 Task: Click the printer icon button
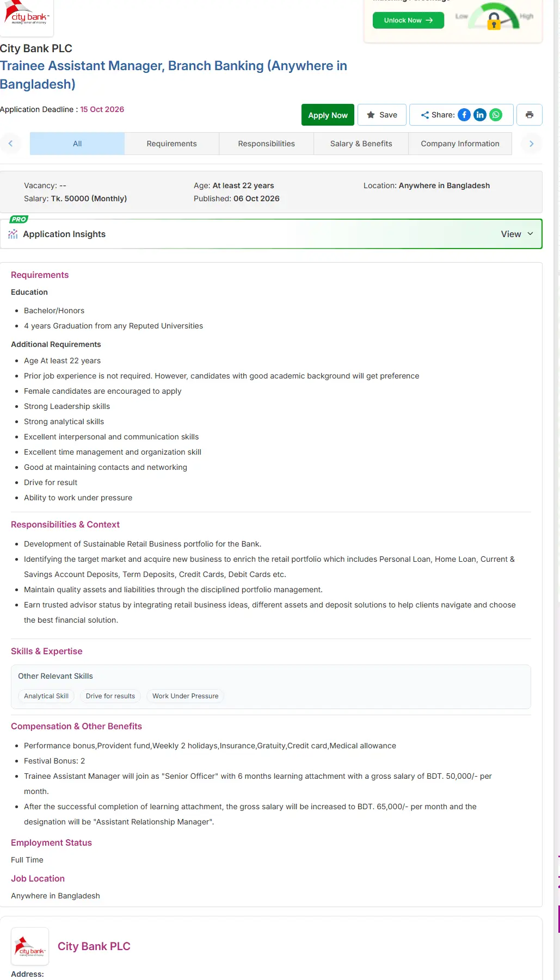coord(530,115)
